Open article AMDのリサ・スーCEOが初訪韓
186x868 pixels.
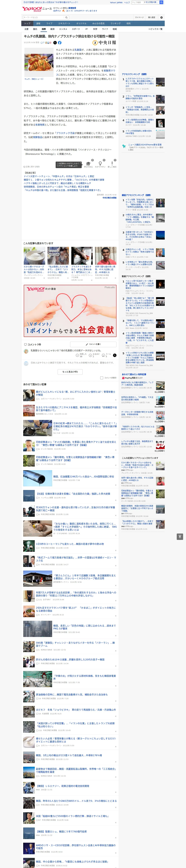76,847
